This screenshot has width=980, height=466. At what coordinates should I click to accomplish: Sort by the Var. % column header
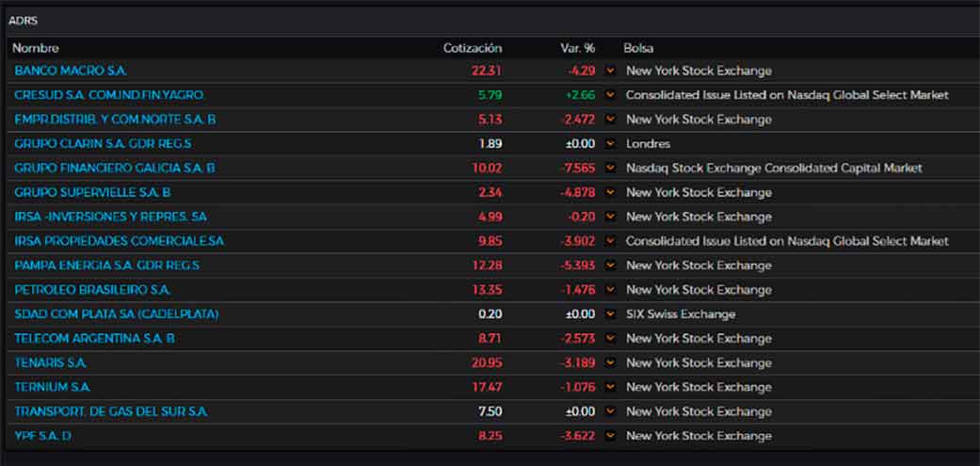(576, 48)
